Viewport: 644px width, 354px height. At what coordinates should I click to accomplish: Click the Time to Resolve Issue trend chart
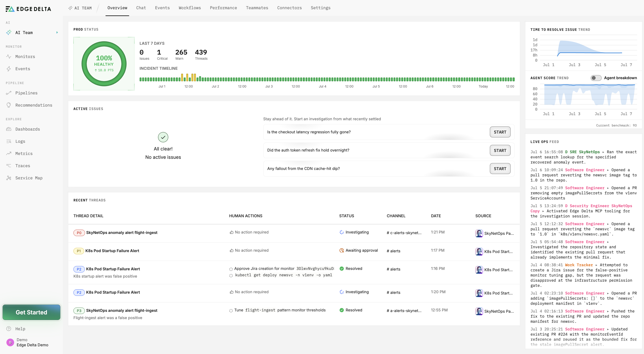coord(584,51)
